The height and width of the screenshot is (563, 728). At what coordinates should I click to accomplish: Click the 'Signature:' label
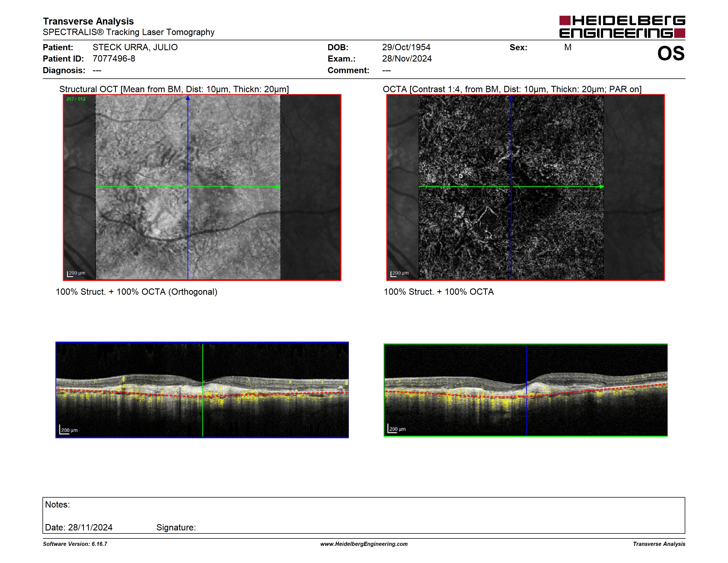tap(176, 527)
